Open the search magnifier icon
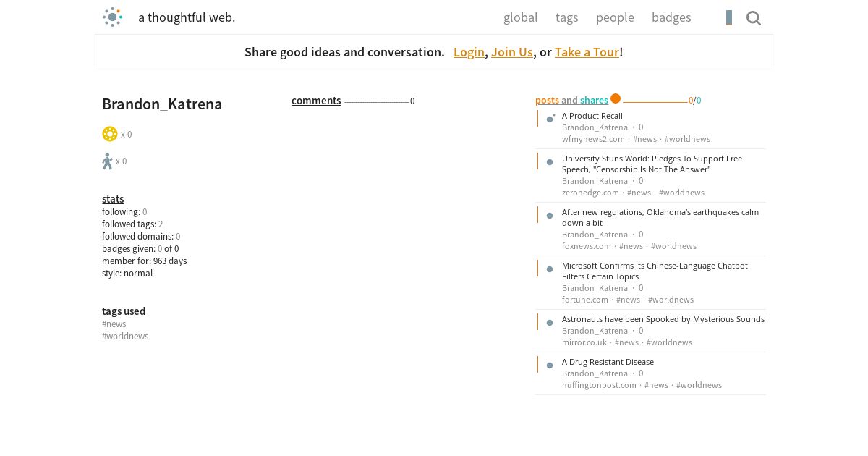Image resolution: width=868 pixels, height=456 pixels. pyautogui.click(x=754, y=18)
